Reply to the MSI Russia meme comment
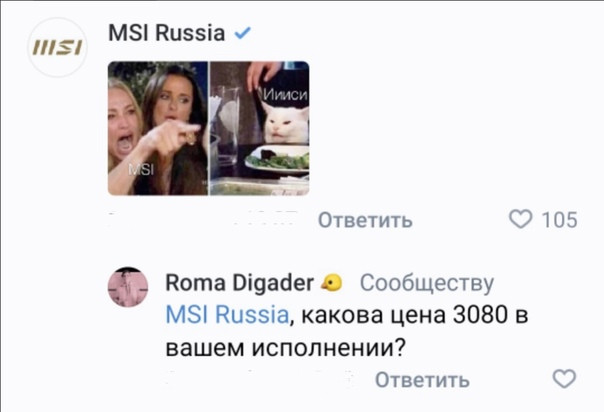Viewport: 604px width, 412px height. (365, 220)
